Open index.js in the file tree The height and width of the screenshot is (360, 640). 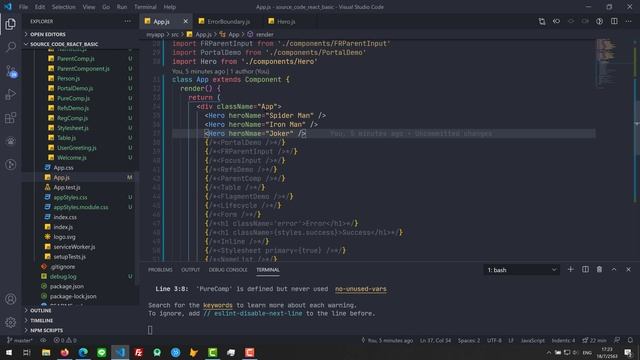[x=63, y=227]
